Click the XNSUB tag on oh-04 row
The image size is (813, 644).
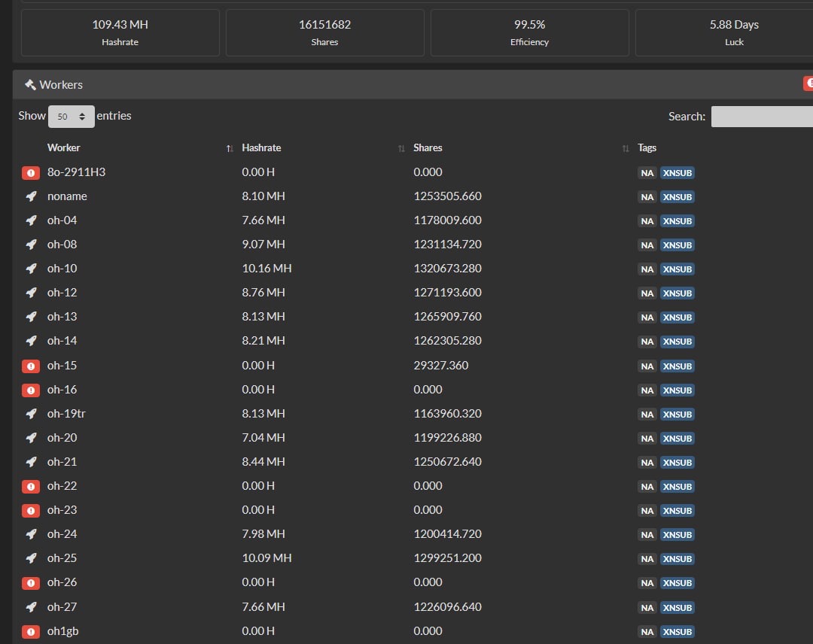(677, 221)
